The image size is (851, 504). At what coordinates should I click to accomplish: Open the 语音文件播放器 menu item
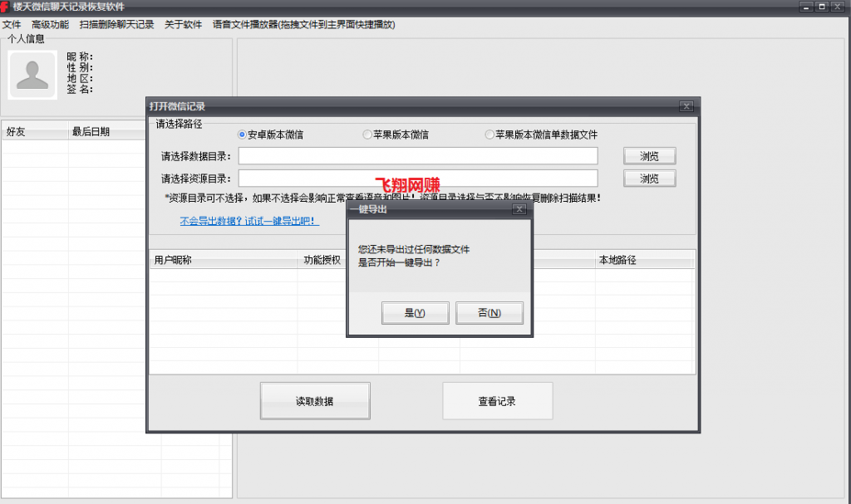303,25
